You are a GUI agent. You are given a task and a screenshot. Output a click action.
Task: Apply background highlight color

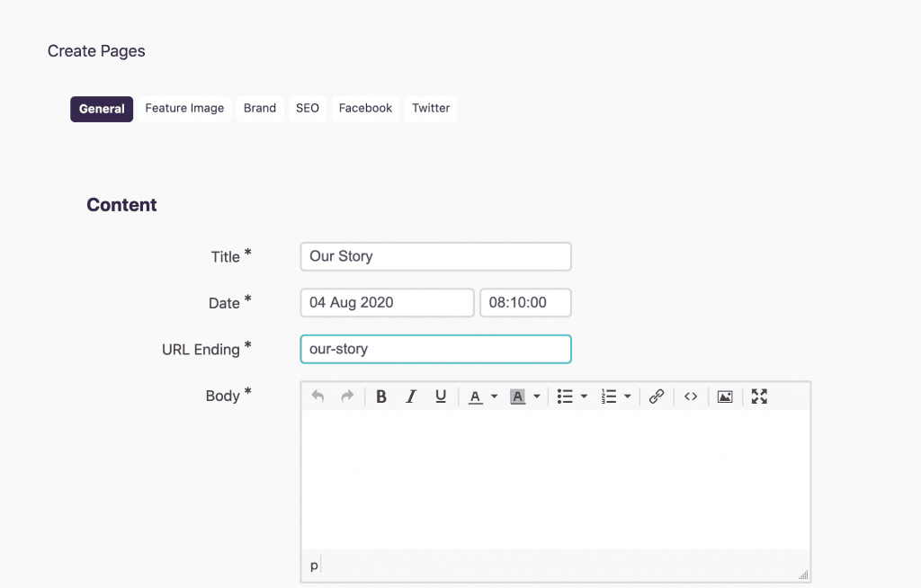click(x=517, y=396)
